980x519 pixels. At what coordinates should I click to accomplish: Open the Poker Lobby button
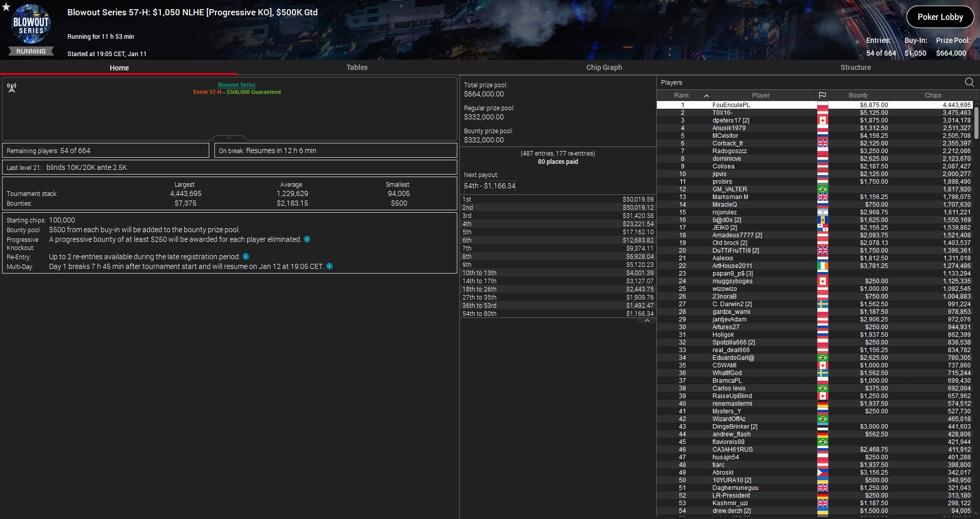click(x=940, y=17)
